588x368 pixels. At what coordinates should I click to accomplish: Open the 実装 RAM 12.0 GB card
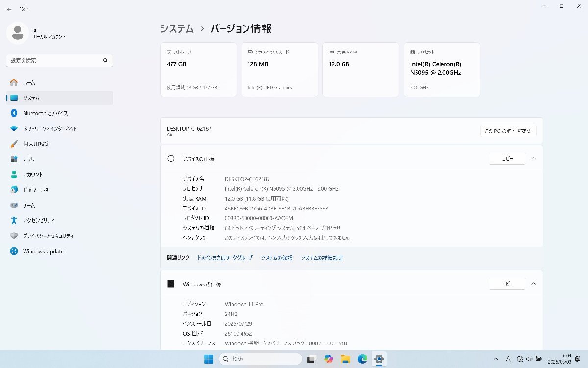click(x=361, y=70)
